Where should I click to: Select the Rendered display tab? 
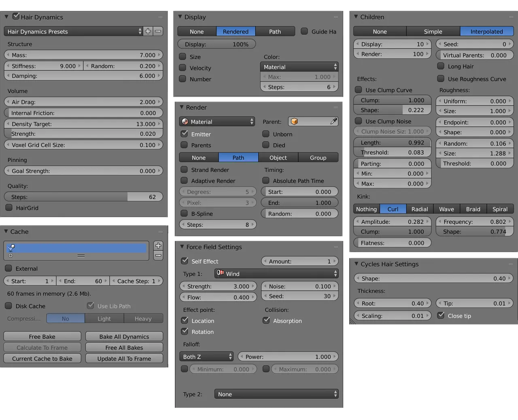point(236,32)
